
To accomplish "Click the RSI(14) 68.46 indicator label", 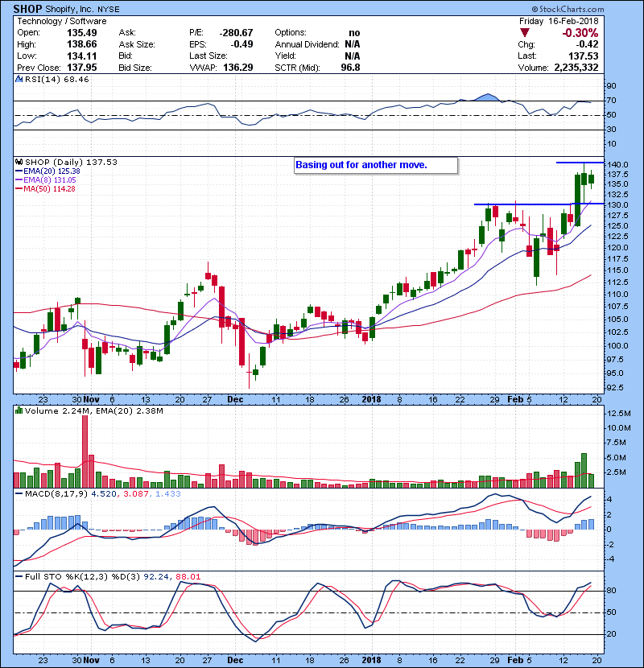I will pos(57,79).
